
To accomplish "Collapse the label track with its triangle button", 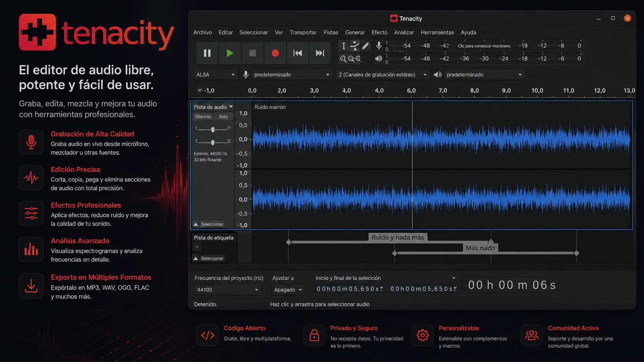I will tap(196, 259).
